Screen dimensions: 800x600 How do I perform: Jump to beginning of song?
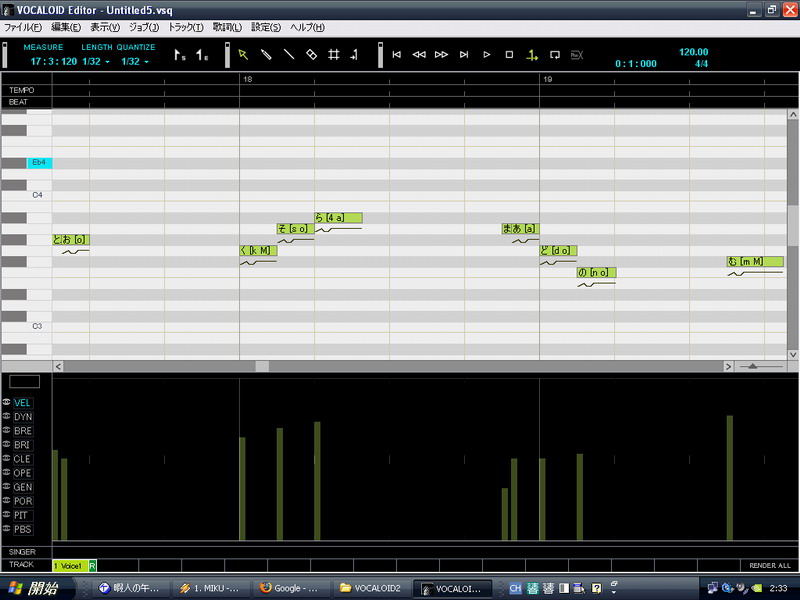pos(396,55)
